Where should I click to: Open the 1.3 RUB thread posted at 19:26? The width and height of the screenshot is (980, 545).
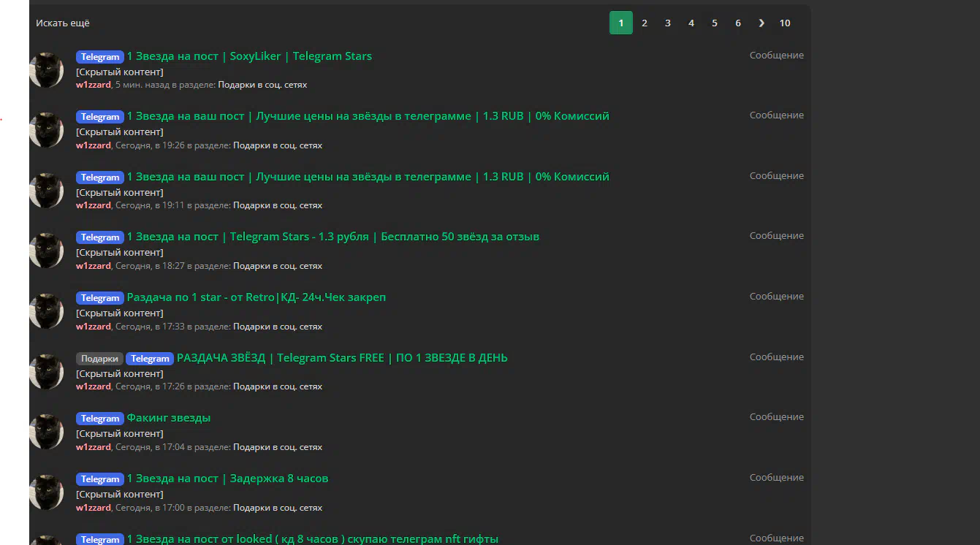pyautogui.click(x=368, y=116)
